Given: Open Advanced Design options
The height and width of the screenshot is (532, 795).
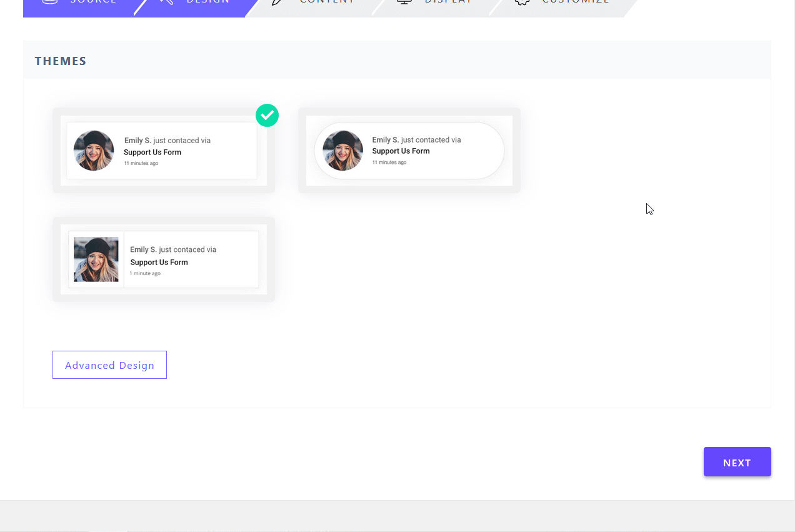Looking at the screenshot, I should [x=109, y=364].
